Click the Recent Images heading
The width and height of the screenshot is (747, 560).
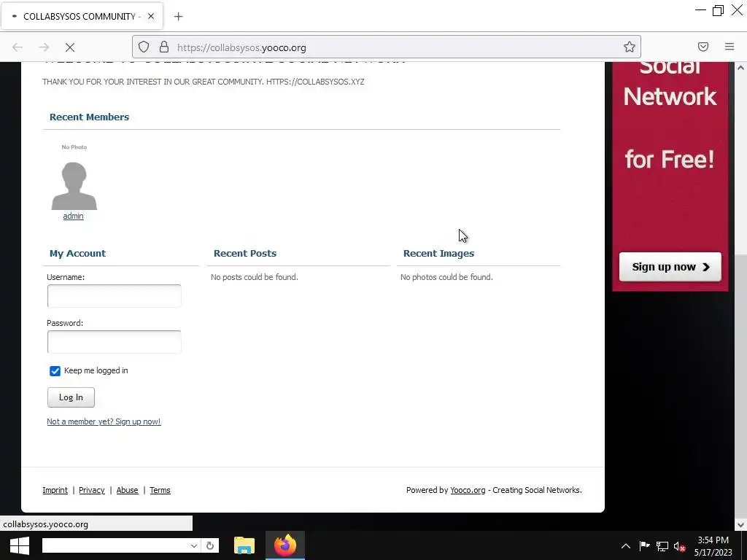[x=438, y=253]
